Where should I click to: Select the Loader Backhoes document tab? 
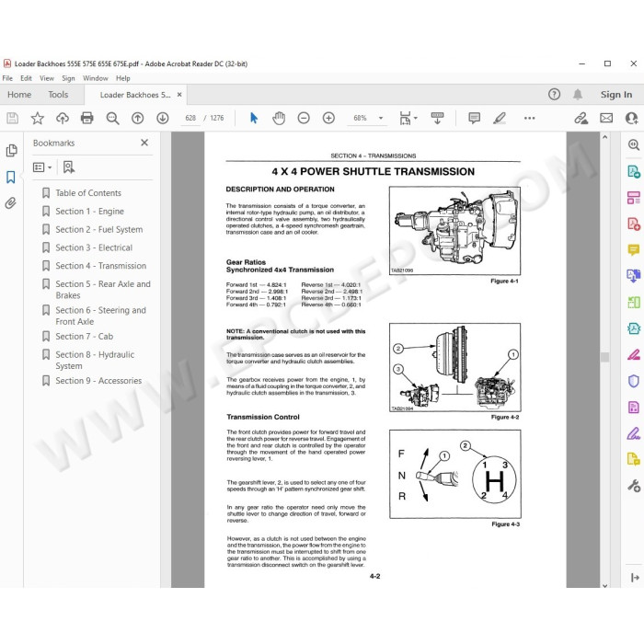[135, 95]
